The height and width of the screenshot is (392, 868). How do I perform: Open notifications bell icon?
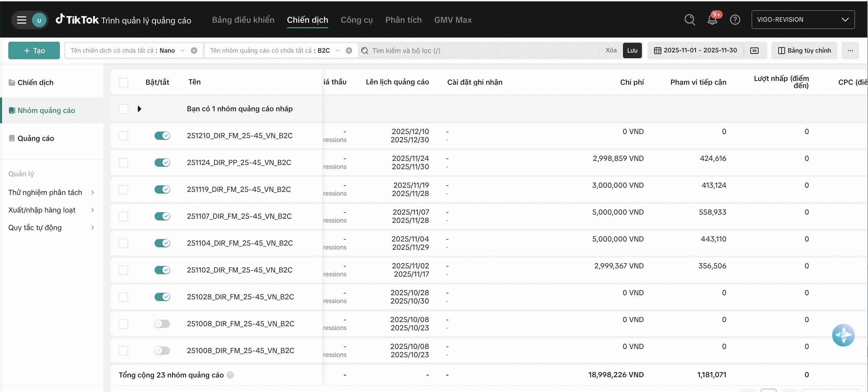(712, 20)
